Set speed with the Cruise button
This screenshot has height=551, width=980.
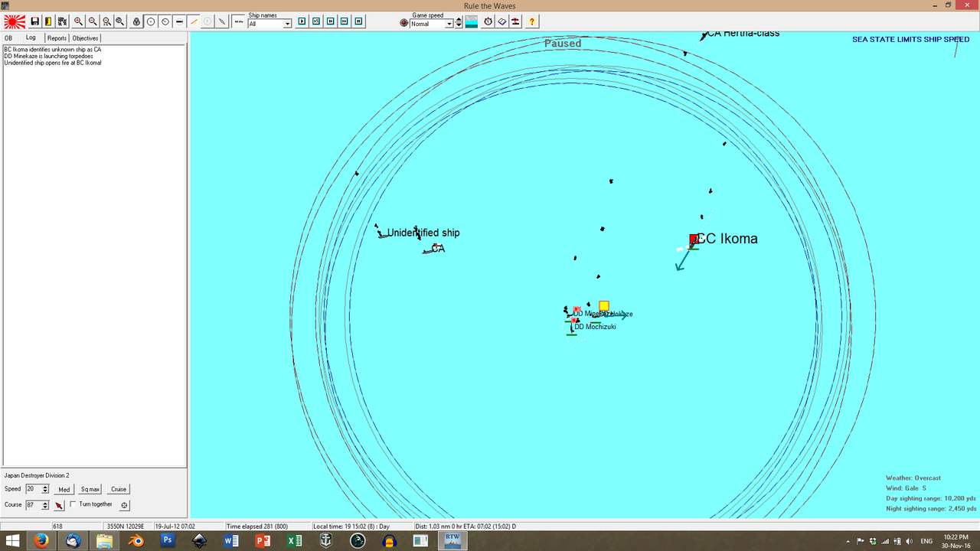(119, 489)
